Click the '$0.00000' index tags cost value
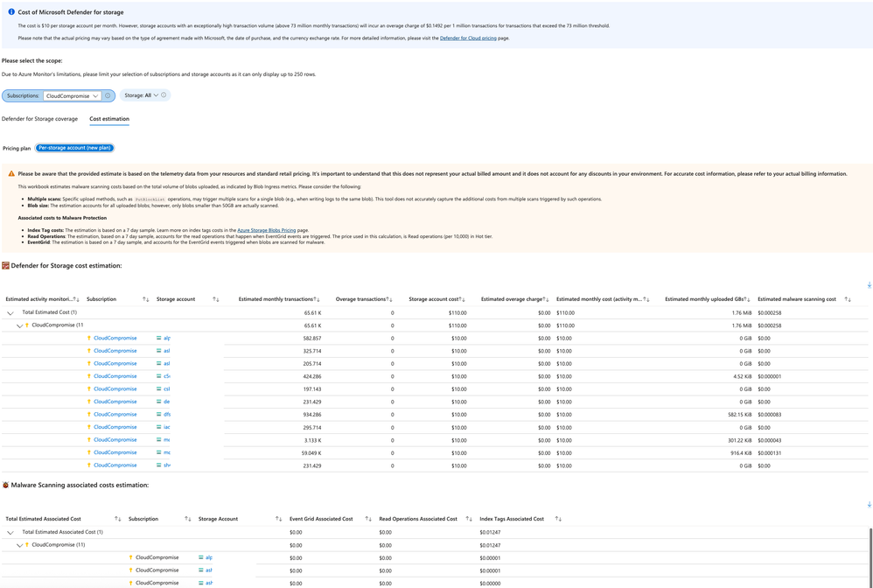 (x=490, y=584)
